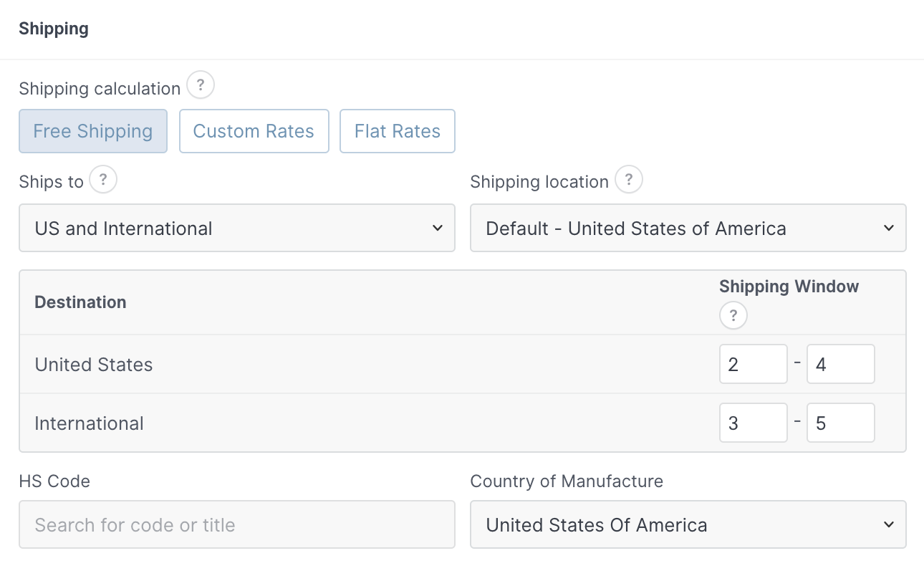Click help icon under Shipping Window header
Screen dimensions: 924x586
pos(733,315)
